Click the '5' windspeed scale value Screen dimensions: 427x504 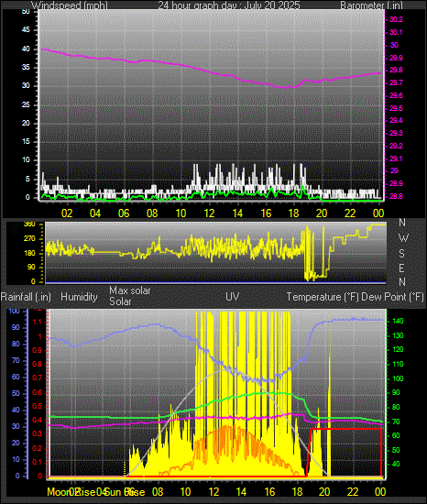27,180
